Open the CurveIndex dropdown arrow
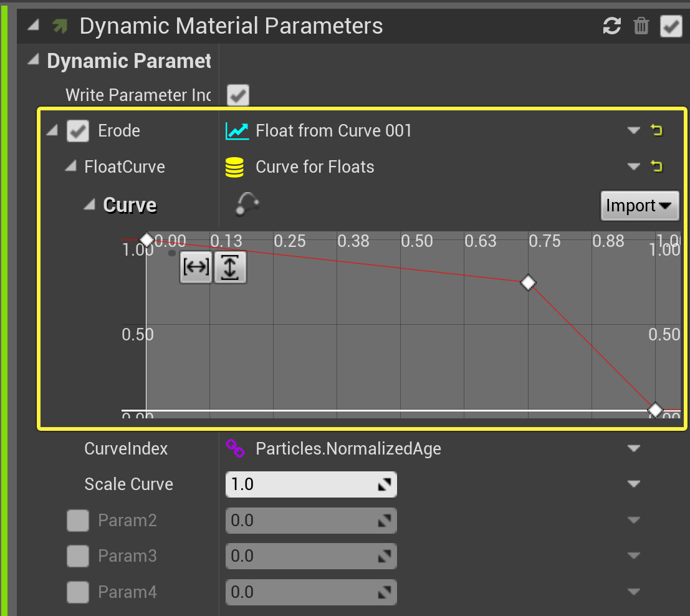Viewport: 690px width, 616px height. pyautogui.click(x=634, y=449)
